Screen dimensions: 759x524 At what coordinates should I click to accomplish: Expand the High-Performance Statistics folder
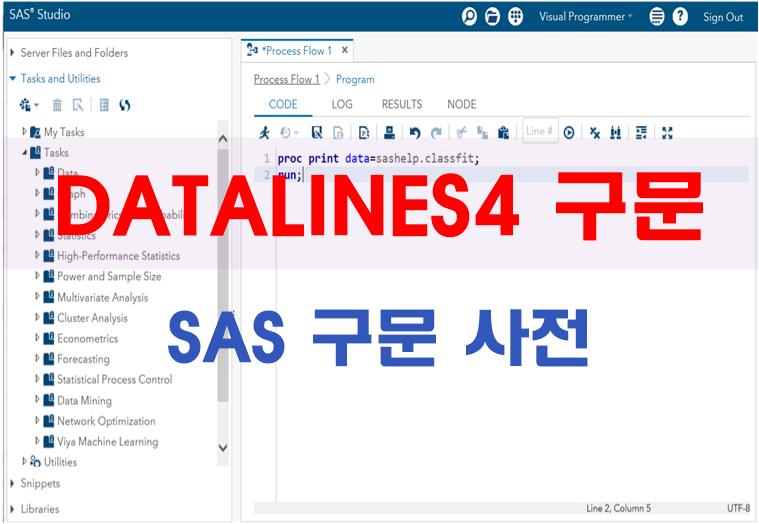[37, 255]
